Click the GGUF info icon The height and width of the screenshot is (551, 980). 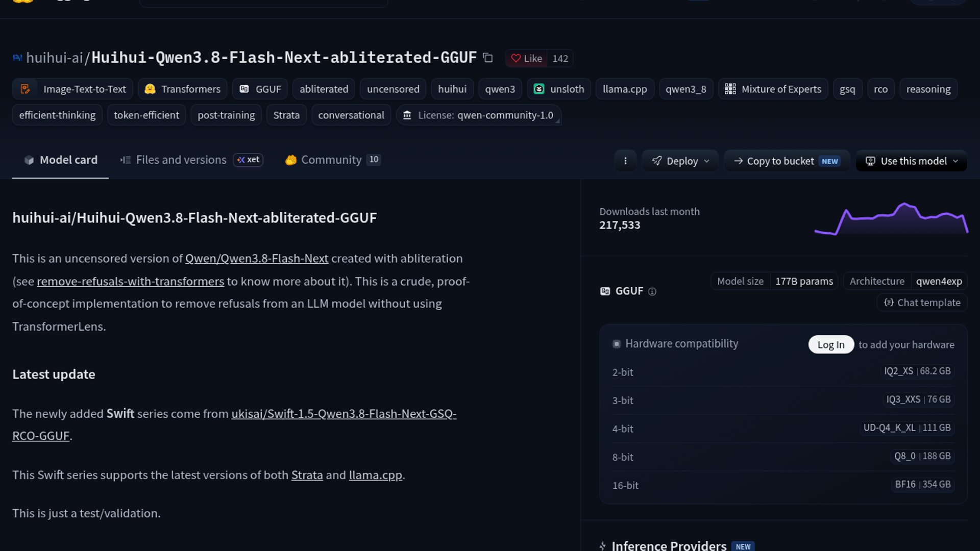[x=652, y=292]
